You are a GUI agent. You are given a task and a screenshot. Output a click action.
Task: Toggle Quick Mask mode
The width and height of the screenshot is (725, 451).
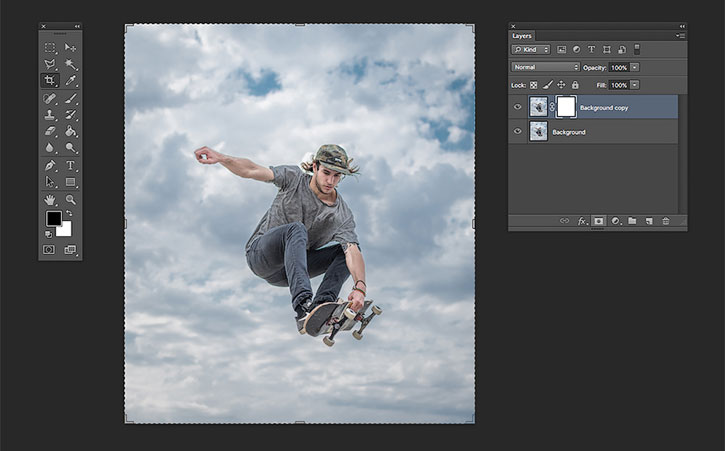point(49,250)
